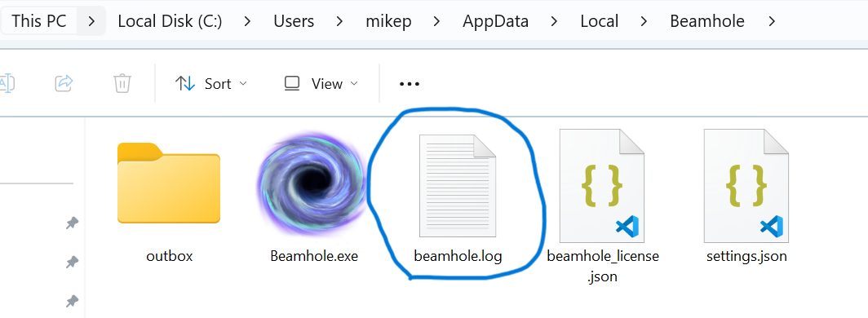Click the Rename toolbar icon
Screen dimensions: 868x318
(x=7, y=83)
